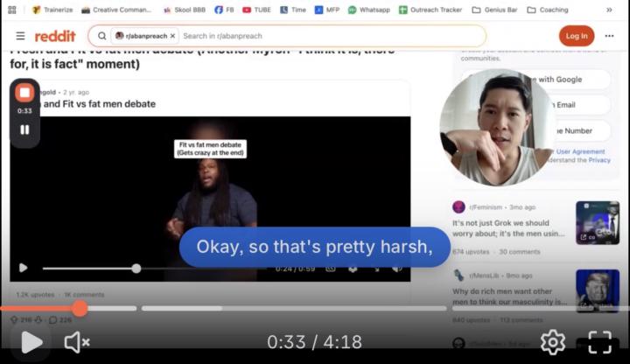Screen dimensions: 630x364
Task: Open the Reddit hamburger menu
Action: [20, 36]
